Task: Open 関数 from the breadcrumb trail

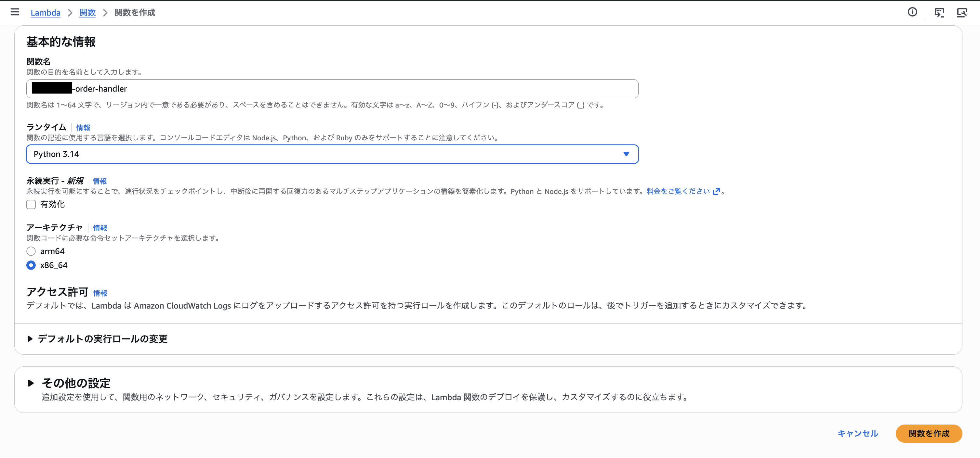Action: click(x=87, y=13)
